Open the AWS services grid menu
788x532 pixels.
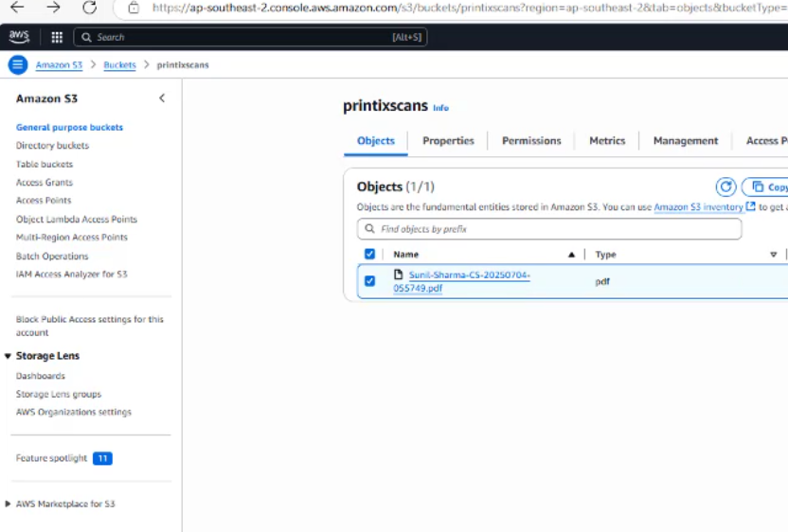pyautogui.click(x=57, y=37)
